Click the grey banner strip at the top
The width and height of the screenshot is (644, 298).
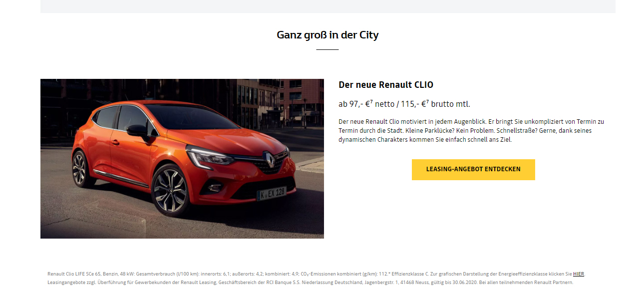[x=327, y=6]
